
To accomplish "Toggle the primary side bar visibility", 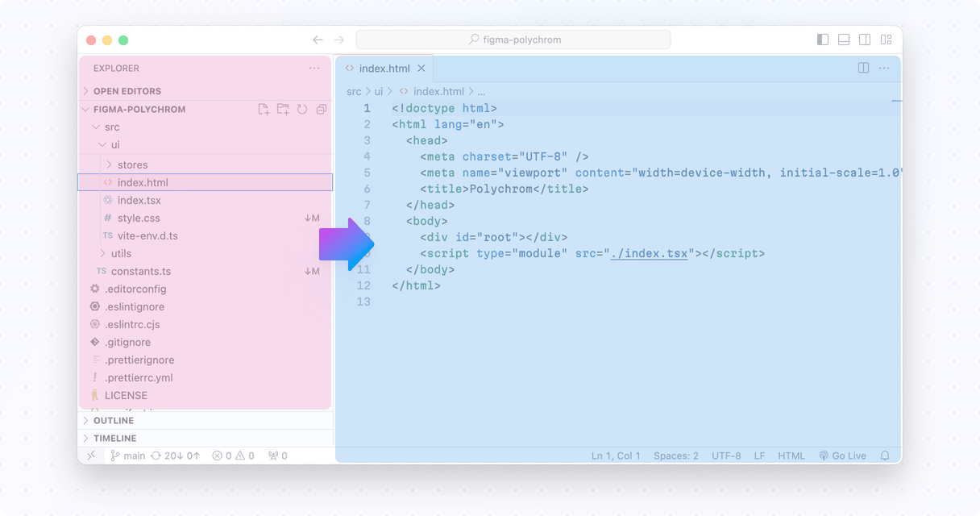I will pyautogui.click(x=823, y=40).
